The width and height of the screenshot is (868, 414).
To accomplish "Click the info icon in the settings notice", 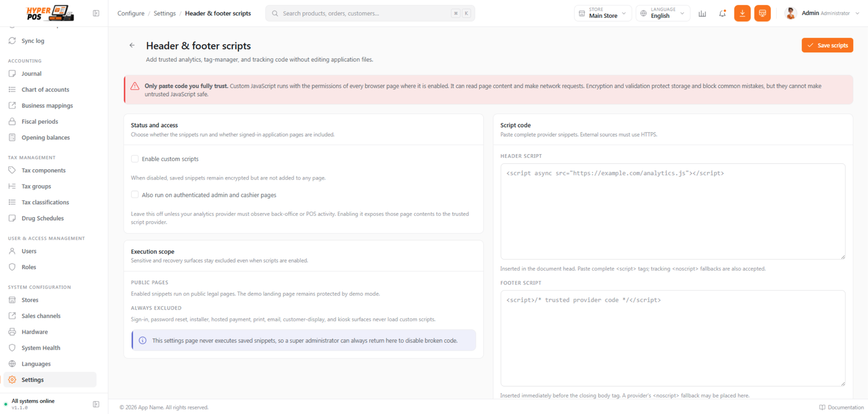I will 143,341.
